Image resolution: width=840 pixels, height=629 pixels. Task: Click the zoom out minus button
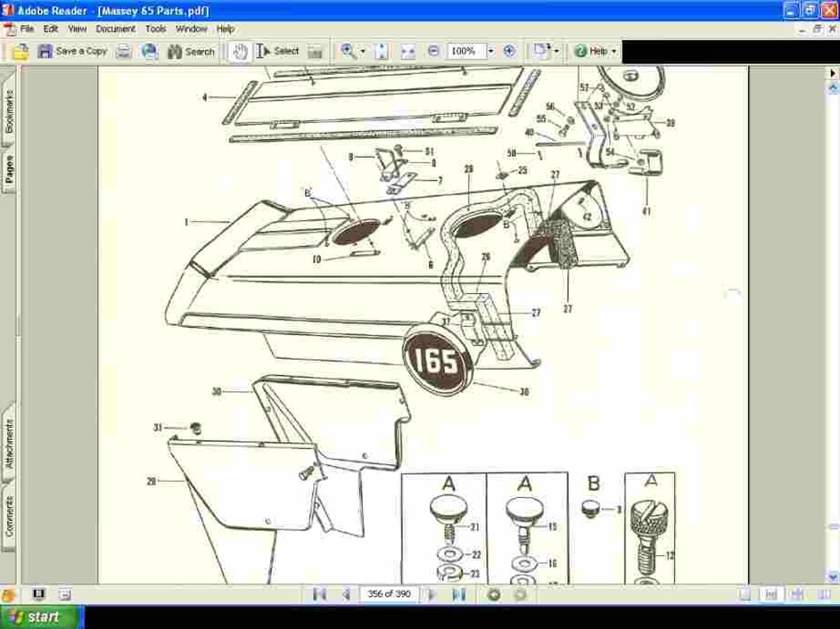pos(433,52)
